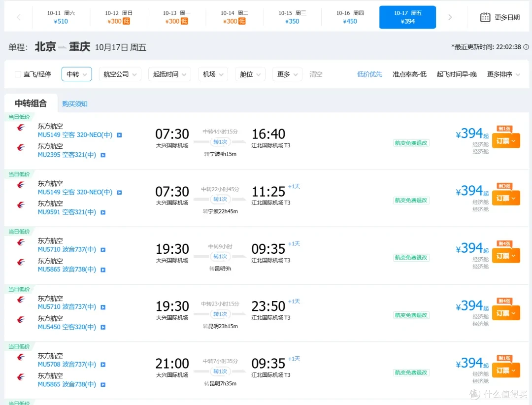Open aircraft info icon next to MU2395
Image resolution: width=532 pixels, height=405 pixels.
pyautogui.click(x=103, y=155)
